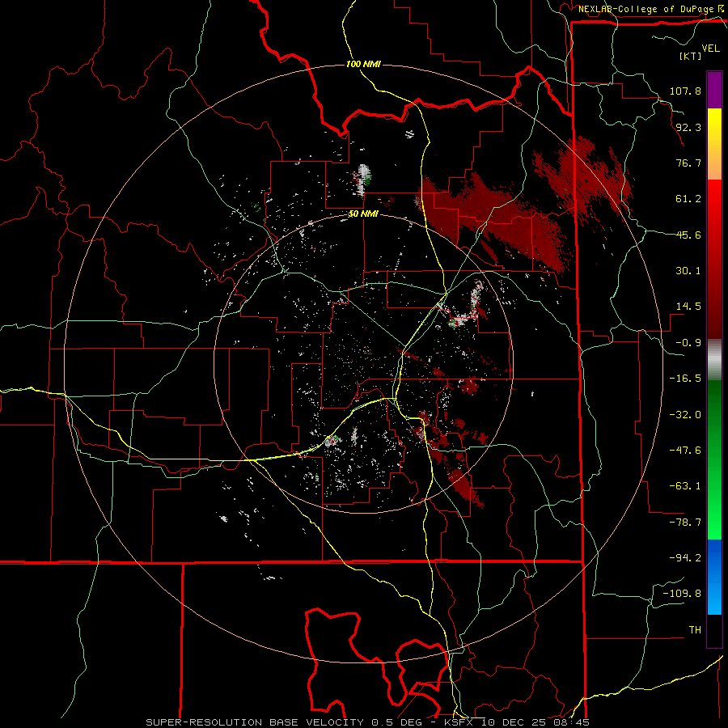Click the -0.9 velocity scale value
This screenshot has height=728, width=728.
click(x=688, y=343)
